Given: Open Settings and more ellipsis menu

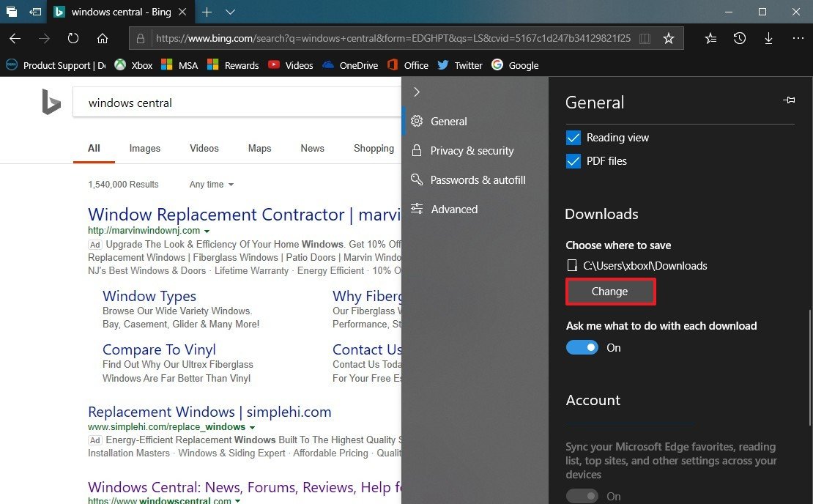Looking at the screenshot, I should 798,38.
